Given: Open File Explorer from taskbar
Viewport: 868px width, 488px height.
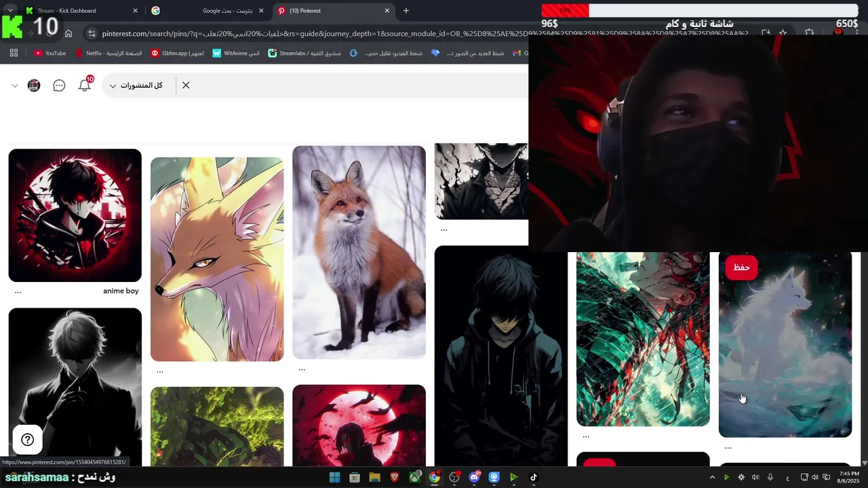Looking at the screenshot, I should pos(374,477).
